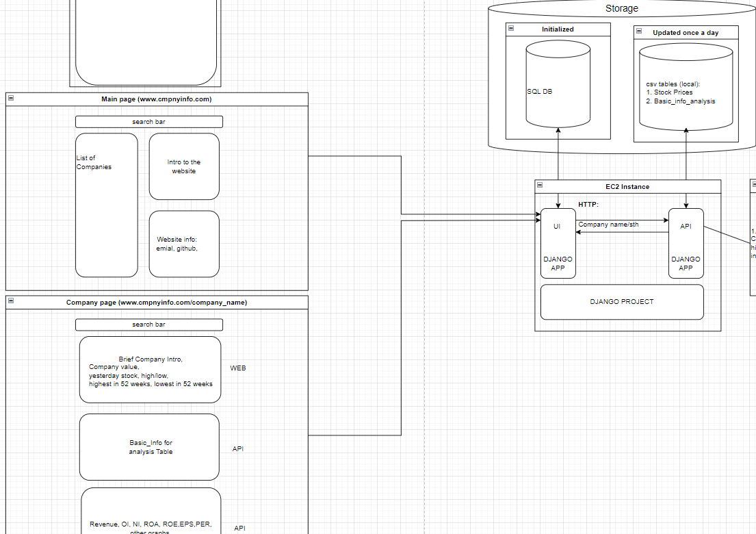The height and width of the screenshot is (534, 756).
Task: Collapse the Initialized storage container
Action: coord(511,28)
